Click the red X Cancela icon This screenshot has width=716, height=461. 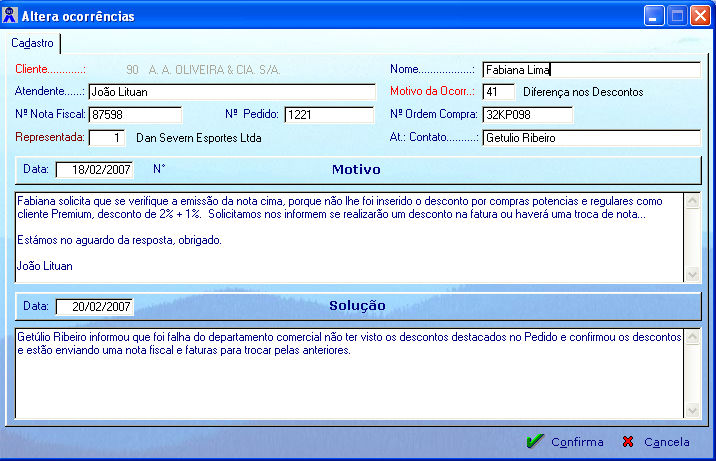point(628,441)
